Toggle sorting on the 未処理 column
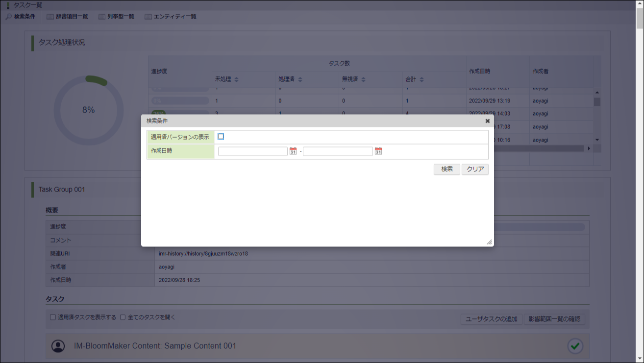 tap(237, 79)
